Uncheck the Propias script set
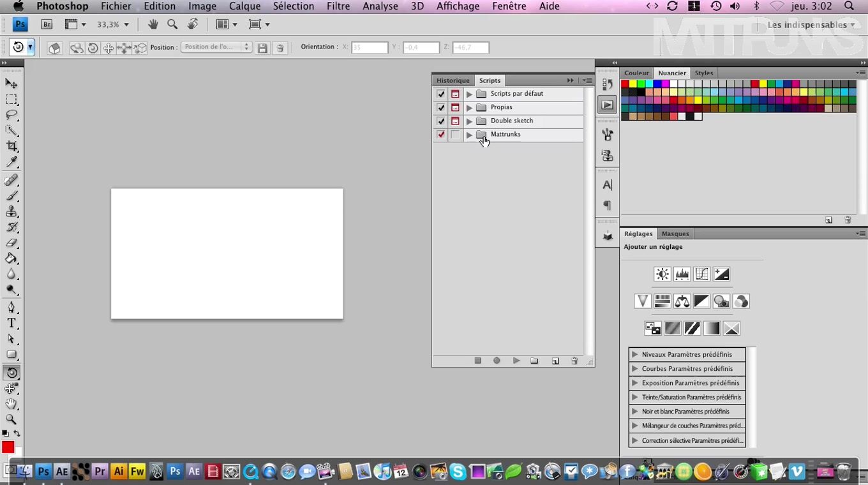 pos(441,107)
